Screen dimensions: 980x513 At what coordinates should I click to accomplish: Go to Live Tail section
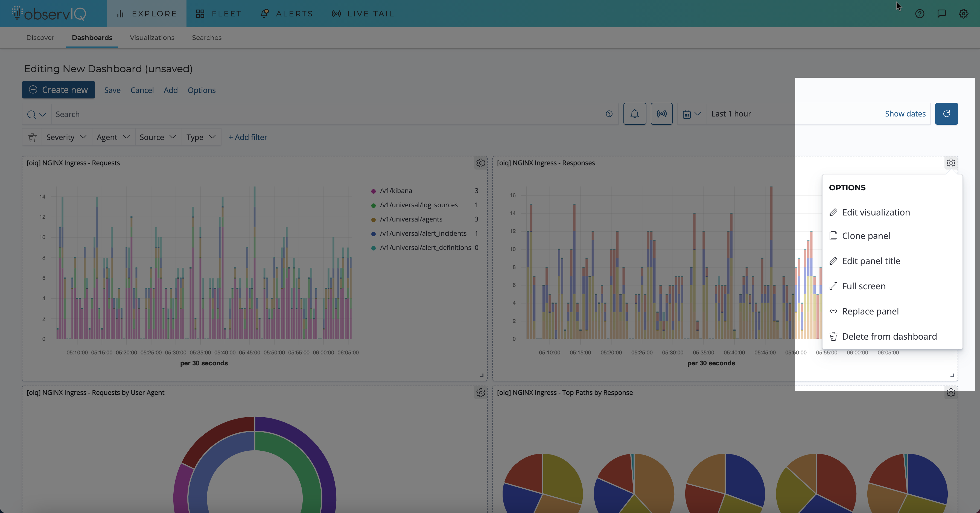pos(363,14)
